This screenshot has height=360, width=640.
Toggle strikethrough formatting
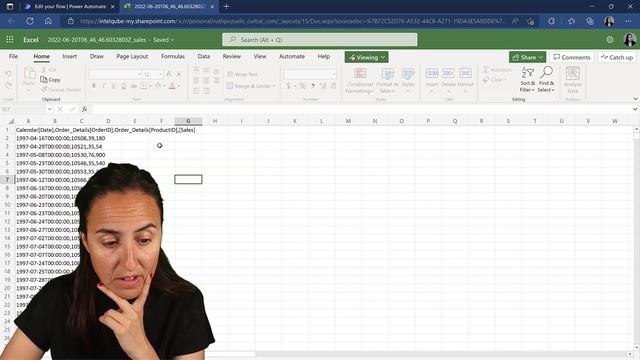coord(133,86)
